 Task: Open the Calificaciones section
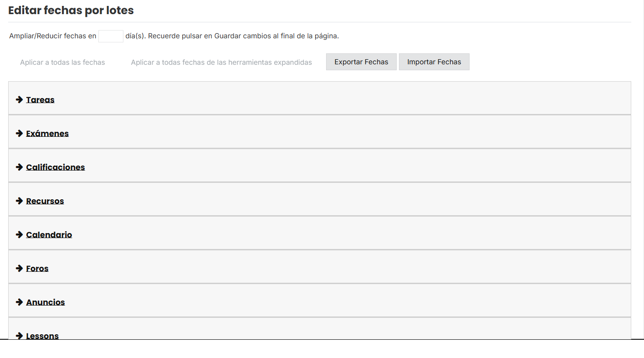point(56,167)
